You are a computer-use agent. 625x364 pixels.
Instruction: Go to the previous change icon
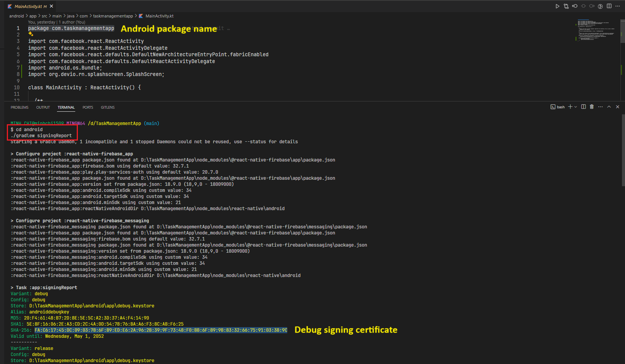pyautogui.click(x=575, y=6)
